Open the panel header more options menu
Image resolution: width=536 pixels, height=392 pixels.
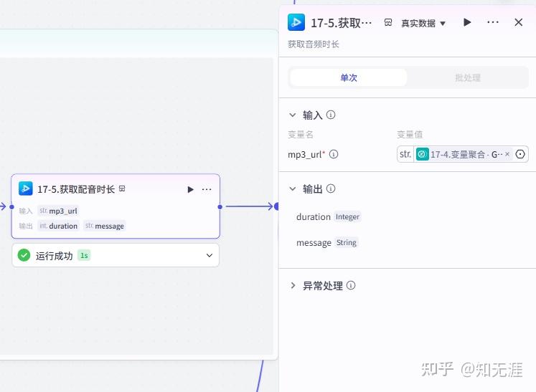tap(492, 22)
